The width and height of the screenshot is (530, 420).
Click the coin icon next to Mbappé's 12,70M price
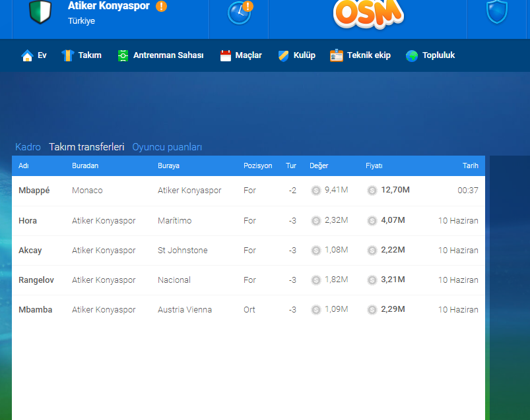[372, 191]
